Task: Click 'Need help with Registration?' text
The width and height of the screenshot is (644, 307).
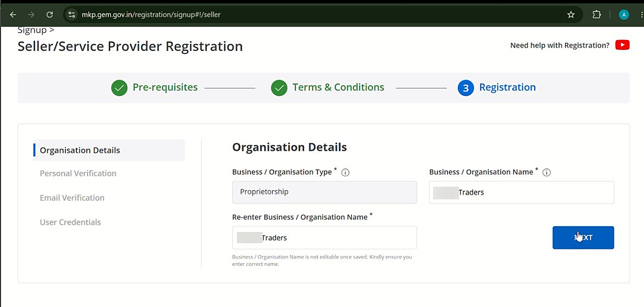Action: click(x=560, y=46)
